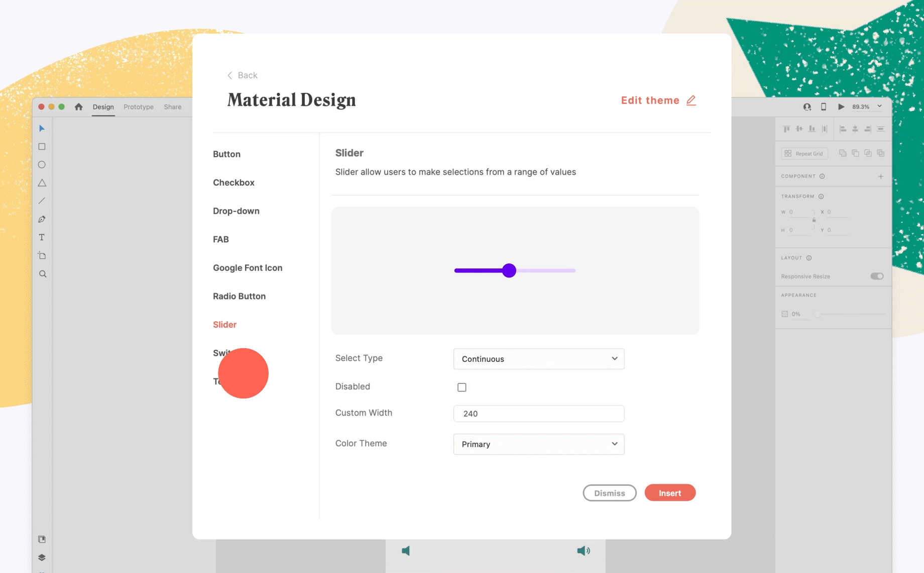The width and height of the screenshot is (924, 573).
Task: Select the Rectangle tool in left toolbar
Action: pyautogui.click(x=42, y=147)
